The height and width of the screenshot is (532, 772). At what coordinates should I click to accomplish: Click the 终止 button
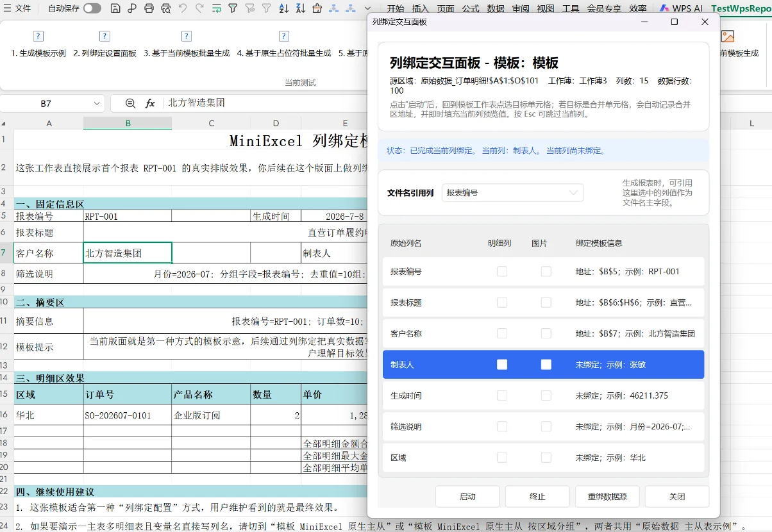(x=537, y=497)
